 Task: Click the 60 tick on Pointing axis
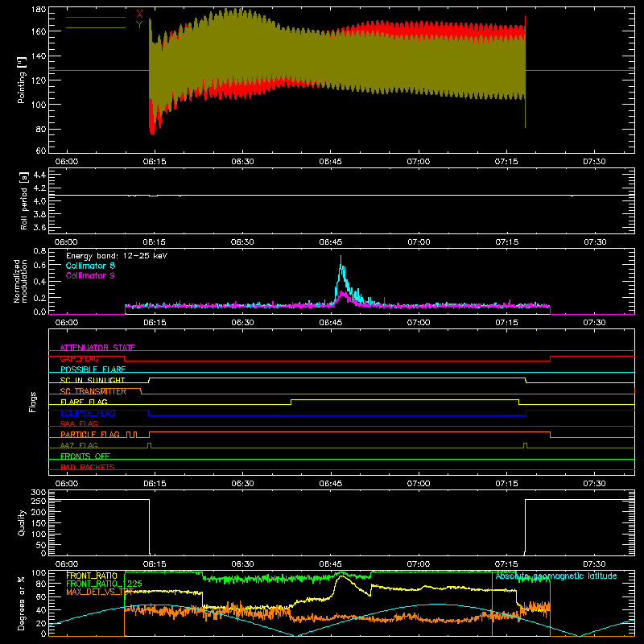point(41,151)
